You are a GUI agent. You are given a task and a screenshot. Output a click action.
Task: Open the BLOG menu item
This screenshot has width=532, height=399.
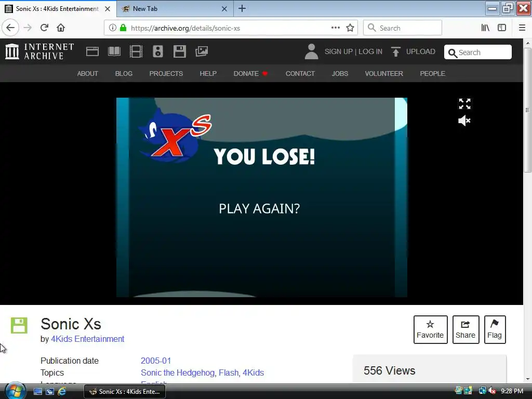pyautogui.click(x=124, y=74)
